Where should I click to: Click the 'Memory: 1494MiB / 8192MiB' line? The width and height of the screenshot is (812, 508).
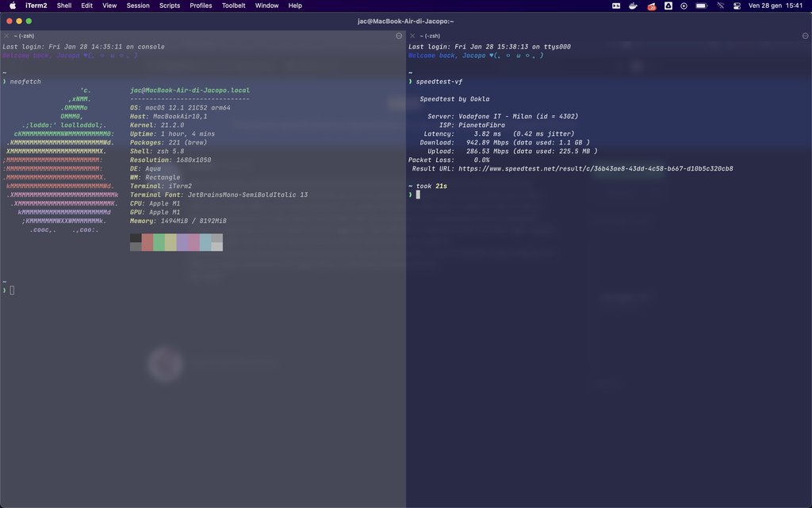(x=178, y=221)
